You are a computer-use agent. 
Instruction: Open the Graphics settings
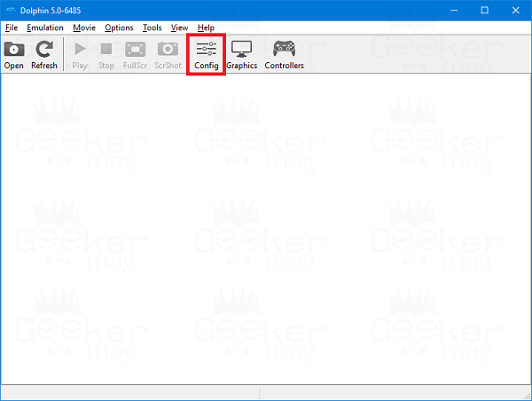[241, 55]
